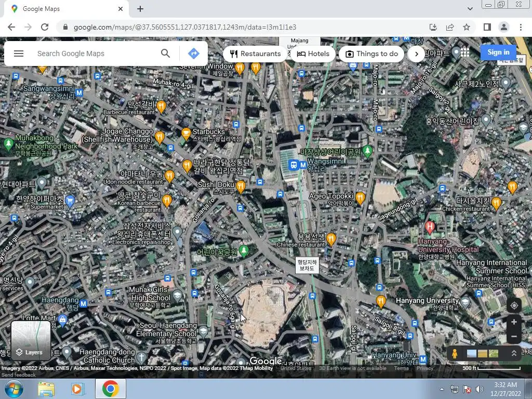Select the Wangsimni train station icon
This screenshot has width=532, height=399.
tap(294, 165)
